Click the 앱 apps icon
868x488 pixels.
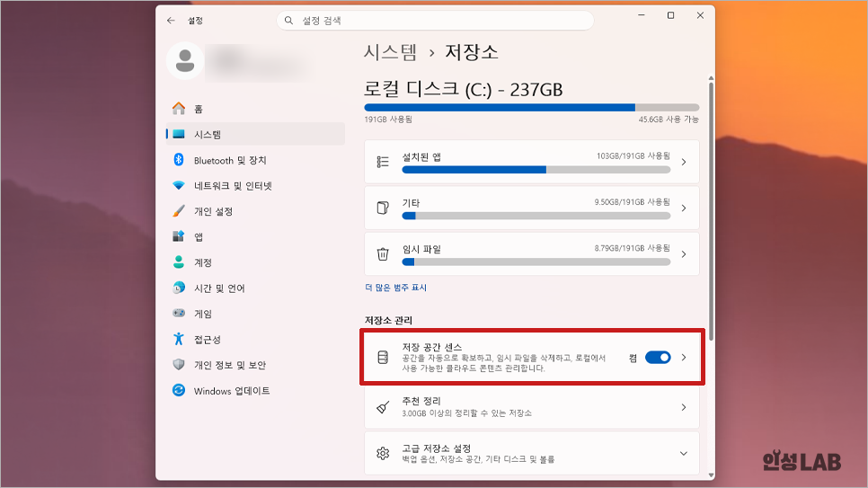[178, 236]
